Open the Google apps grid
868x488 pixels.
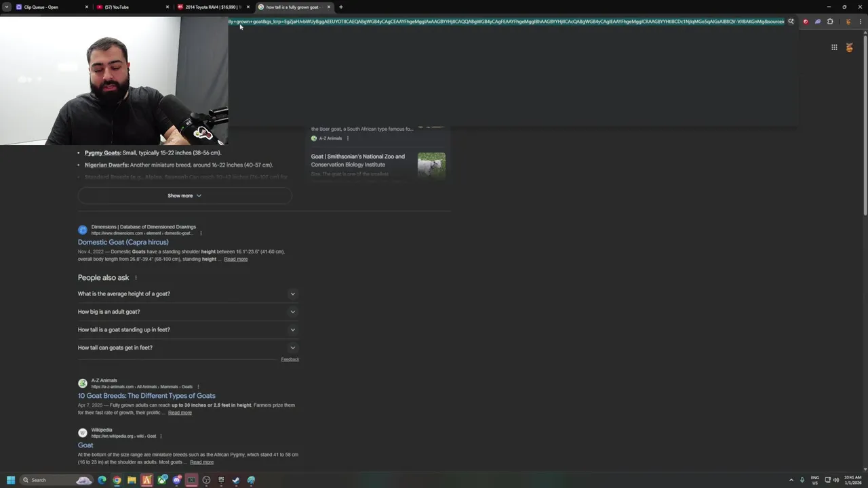point(834,47)
